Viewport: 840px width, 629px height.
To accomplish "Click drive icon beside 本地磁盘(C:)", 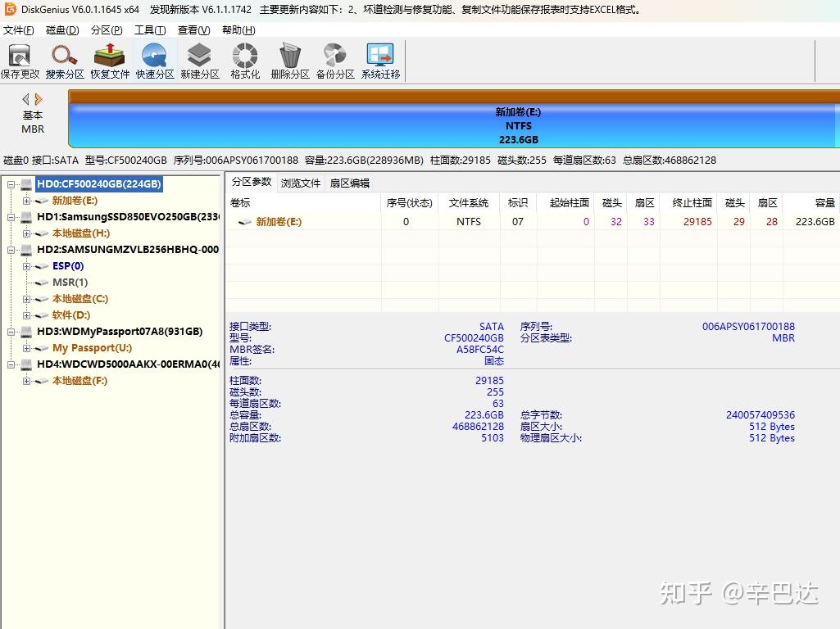I will 42,299.
